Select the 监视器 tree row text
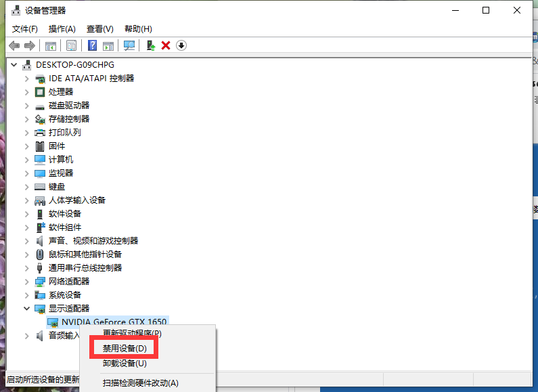The height and width of the screenshot is (392, 538). pos(61,173)
